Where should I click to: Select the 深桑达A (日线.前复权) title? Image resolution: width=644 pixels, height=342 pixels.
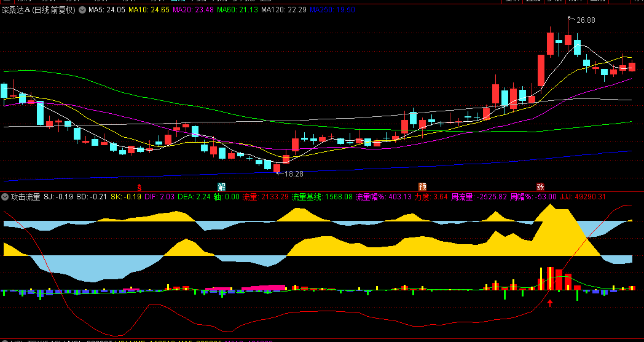[39, 10]
